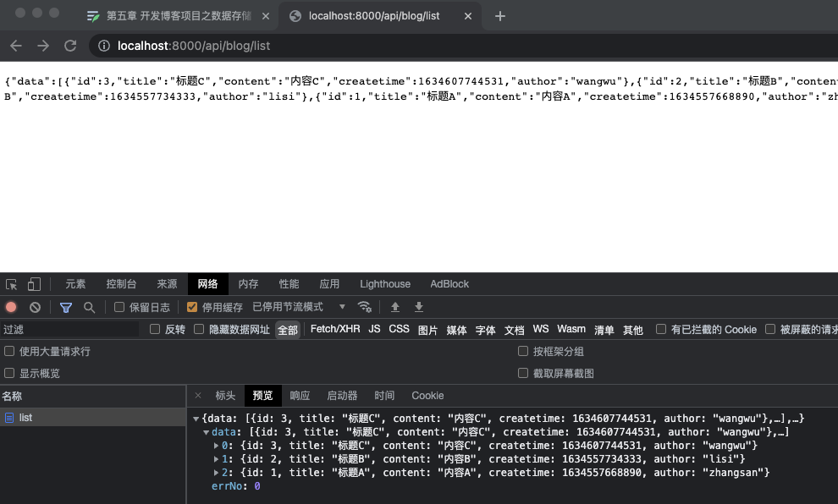Close the request details pane
This screenshot has height=504, width=838.
coord(198,396)
